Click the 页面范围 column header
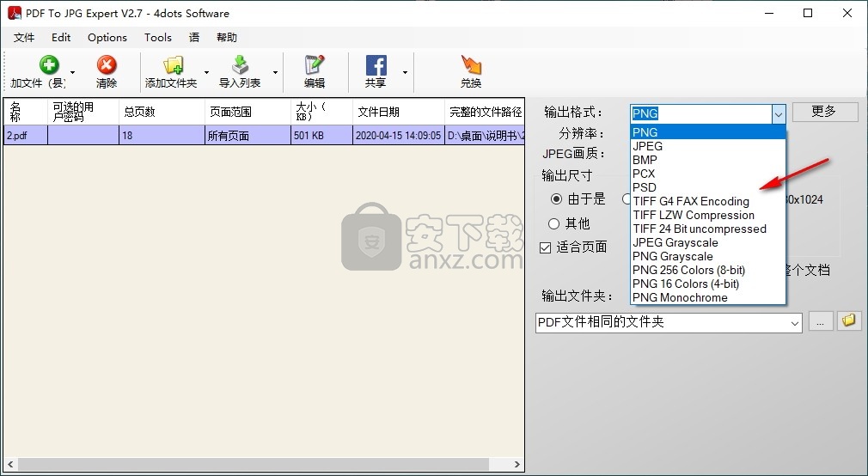 pyautogui.click(x=248, y=112)
